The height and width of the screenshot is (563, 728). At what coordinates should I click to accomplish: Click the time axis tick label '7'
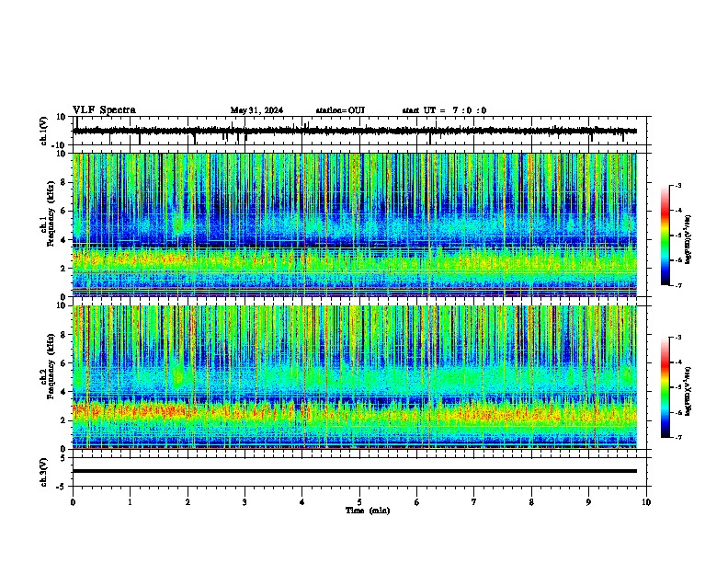tap(474, 502)
